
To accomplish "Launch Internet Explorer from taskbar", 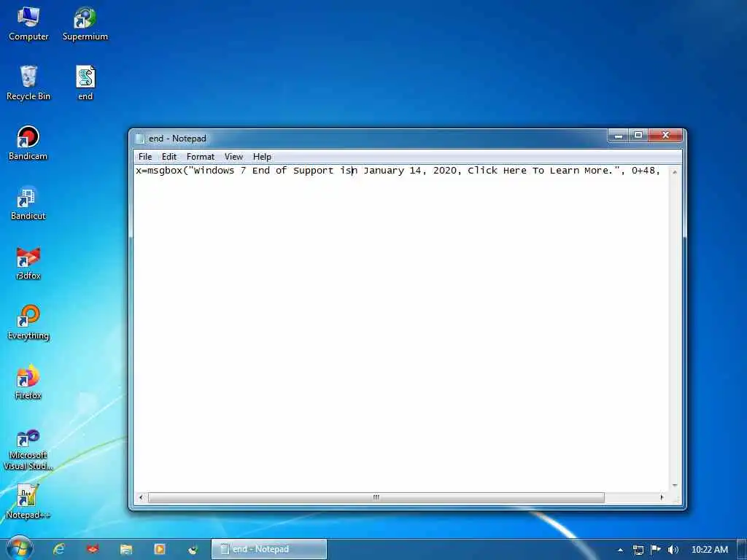I will tap(59, 549).
